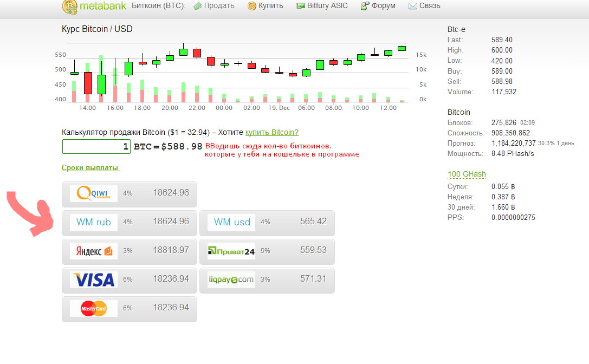Click the Btc-e High value 600.00
589x364 pixels.
[x=502, y=50]
